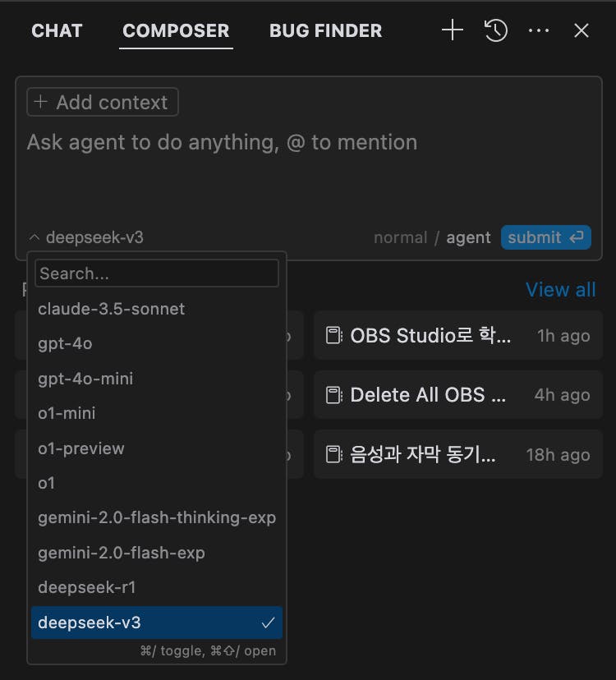This screenshot has height=680, width=616.
Task: Click the model Search field
Action: [x=156, y=273]
